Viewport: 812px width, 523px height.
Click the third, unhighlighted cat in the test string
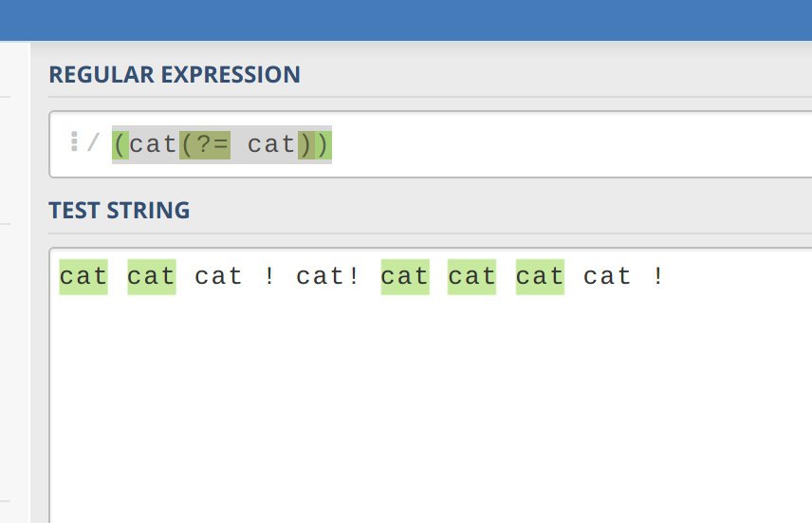pos(219,276)
